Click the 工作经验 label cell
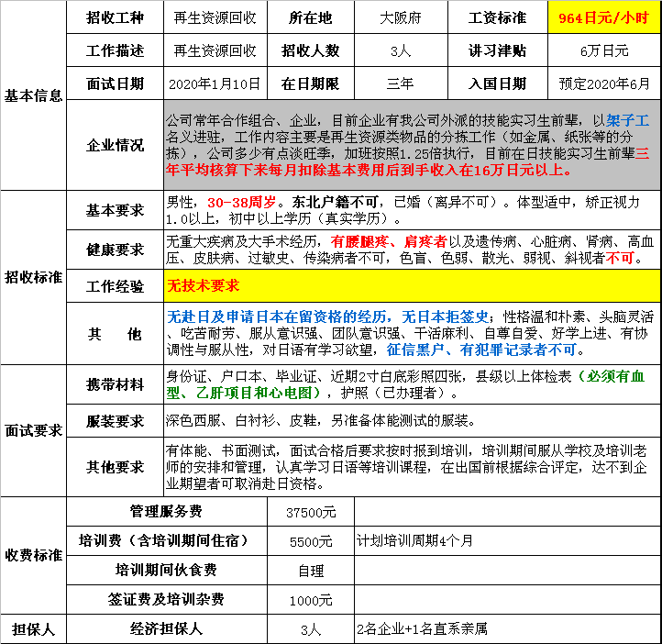The height and width of the screenshot is (644, 662). pos(115,286)
